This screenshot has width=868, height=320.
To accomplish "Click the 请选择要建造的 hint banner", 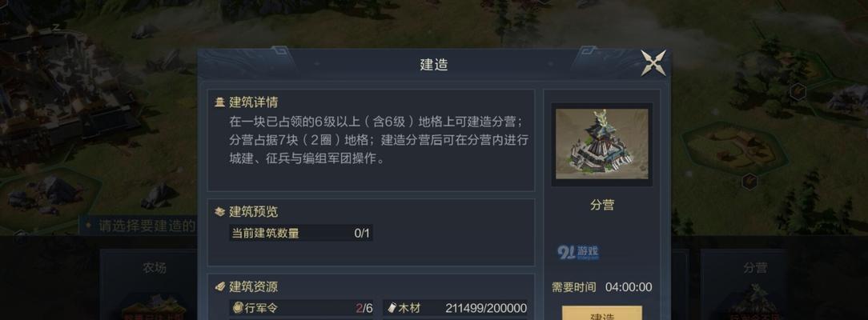I will pyautogui.click(x=139, y=226).
